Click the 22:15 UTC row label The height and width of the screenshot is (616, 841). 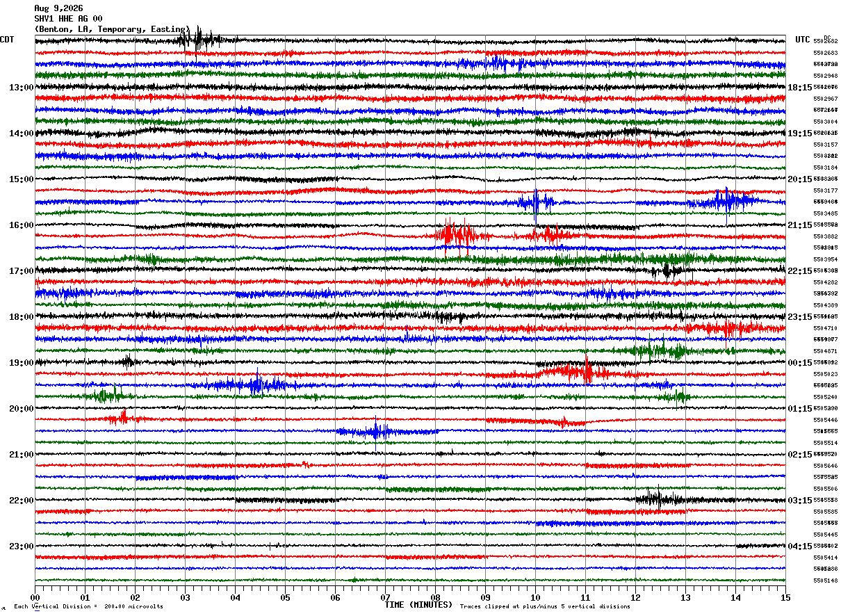pos(800,270)
